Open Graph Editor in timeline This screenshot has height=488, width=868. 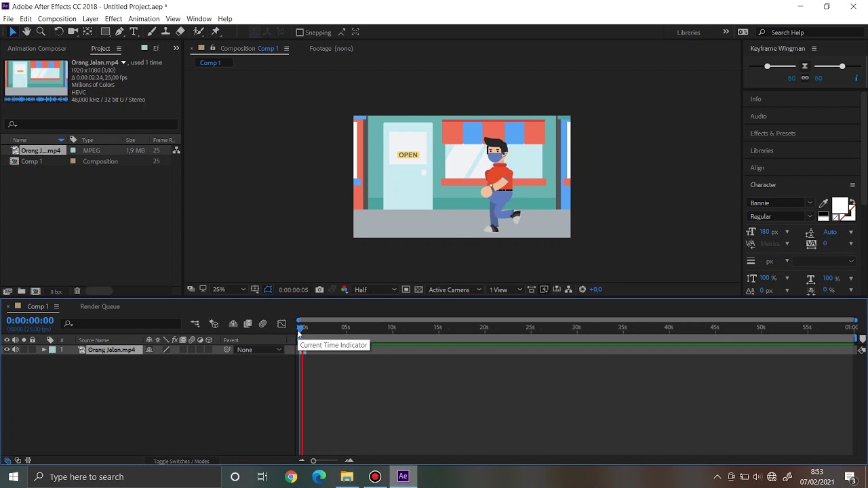[x=282, y=324]
